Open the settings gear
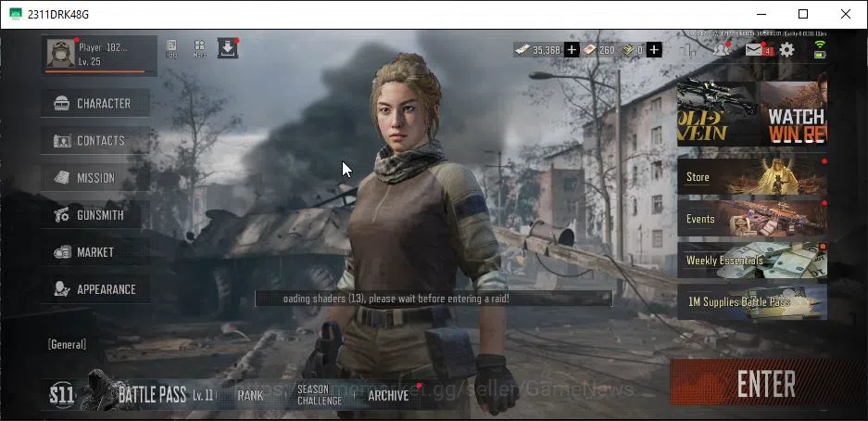 [x=786, y=50]
